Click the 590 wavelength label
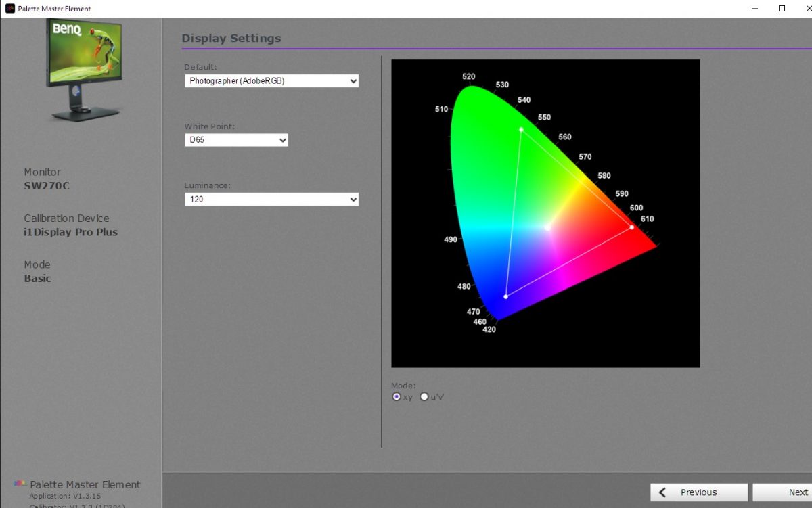The height and width of the screenshot is (508, 812). click(622, 194)
